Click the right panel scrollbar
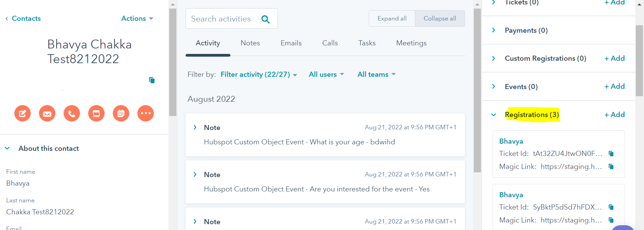The height and width of the screenshot is (230, 644). coord(639,61)
